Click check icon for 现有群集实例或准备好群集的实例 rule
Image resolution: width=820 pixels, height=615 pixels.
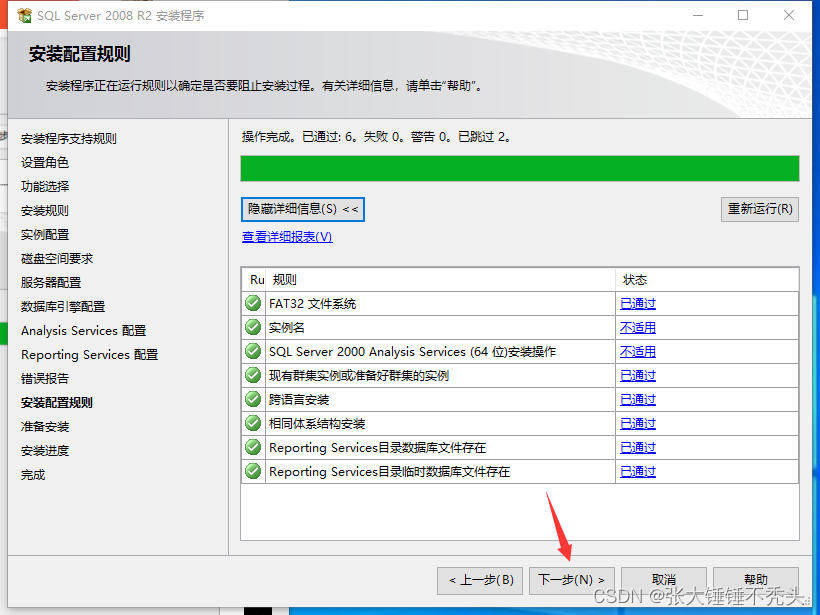(x=253, y=375)
